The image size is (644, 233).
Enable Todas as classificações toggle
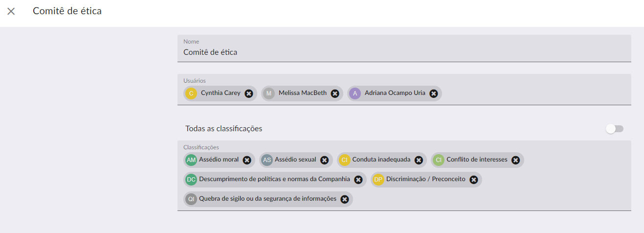coord(615,129)
